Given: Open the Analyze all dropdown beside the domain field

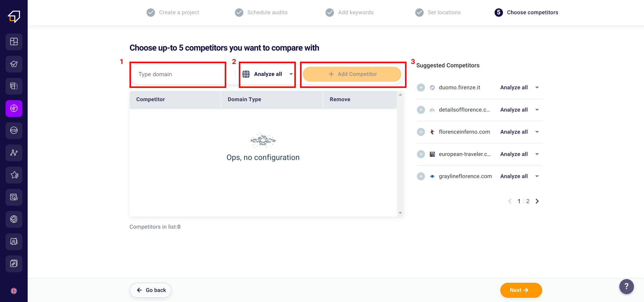Looking at the screenshot, I should pos(268,74).
